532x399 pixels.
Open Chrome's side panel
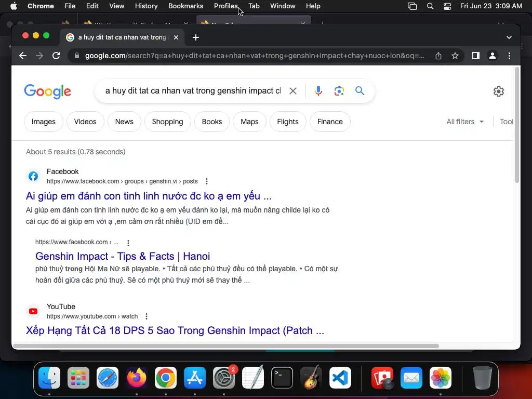(476, 56)
